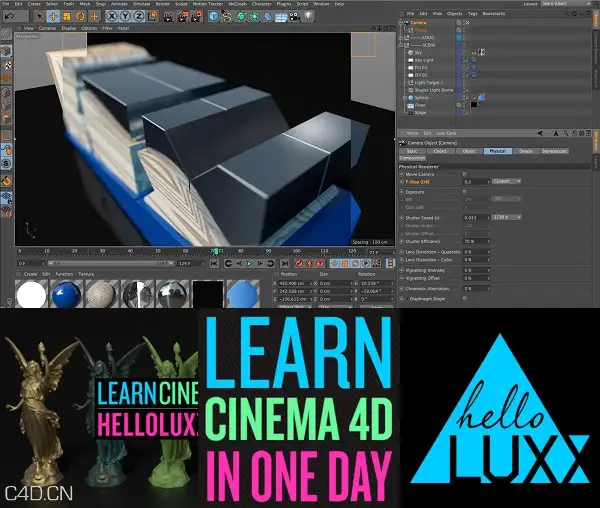Open the Character menu

[x=261, y=4]
